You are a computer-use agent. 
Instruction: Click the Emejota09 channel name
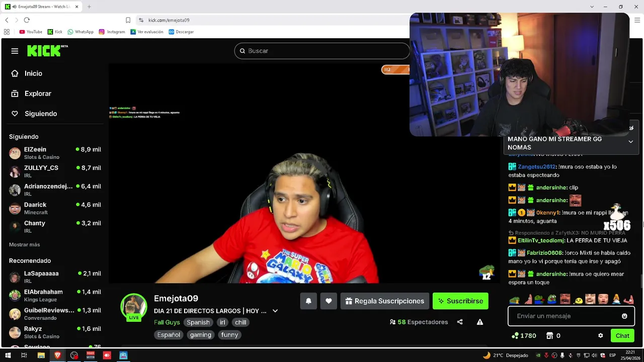(x=176, y=298)
